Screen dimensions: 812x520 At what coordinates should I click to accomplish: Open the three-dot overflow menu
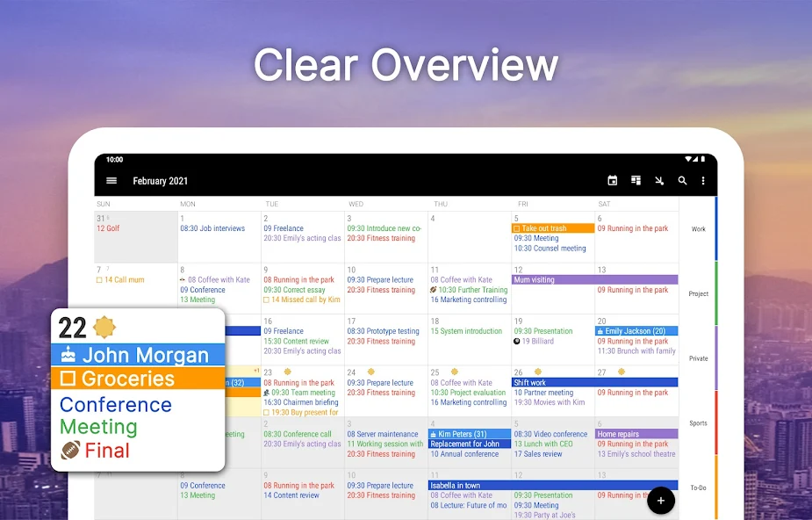point(703,180)
